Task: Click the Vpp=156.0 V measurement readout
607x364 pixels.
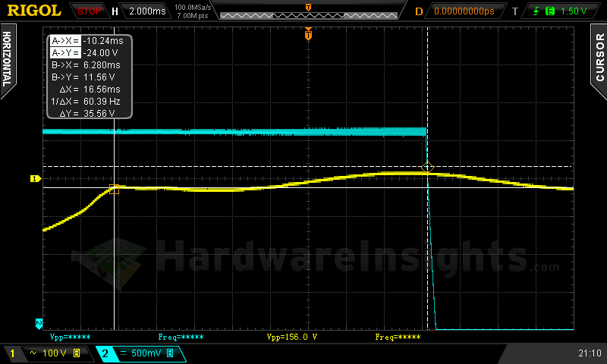Action: point(292,336)
